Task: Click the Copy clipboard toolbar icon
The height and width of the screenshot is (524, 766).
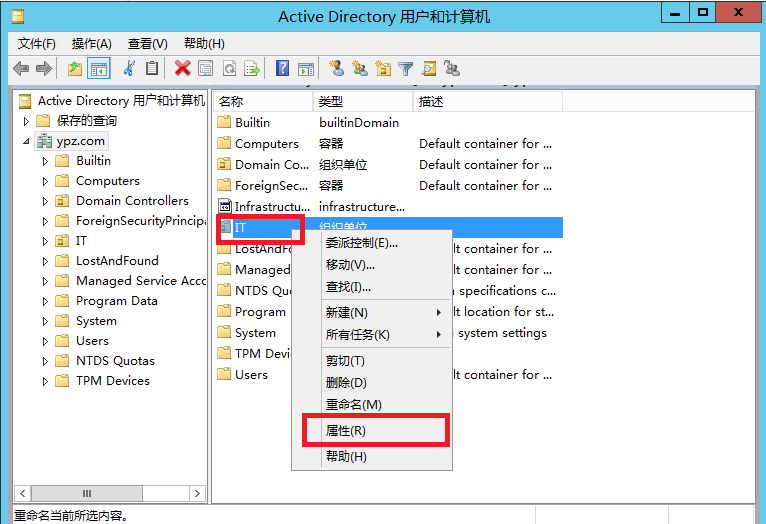Action: [152, 68]
